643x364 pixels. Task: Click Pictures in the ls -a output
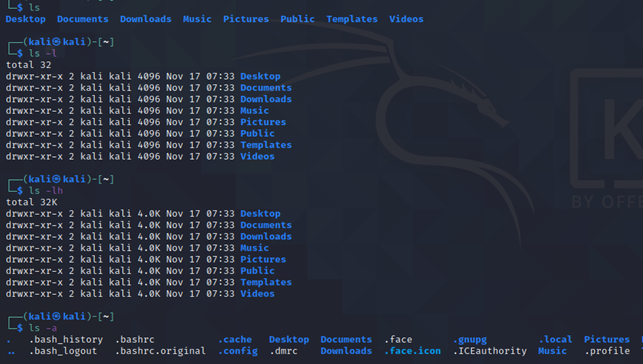(x=607, y=339)
